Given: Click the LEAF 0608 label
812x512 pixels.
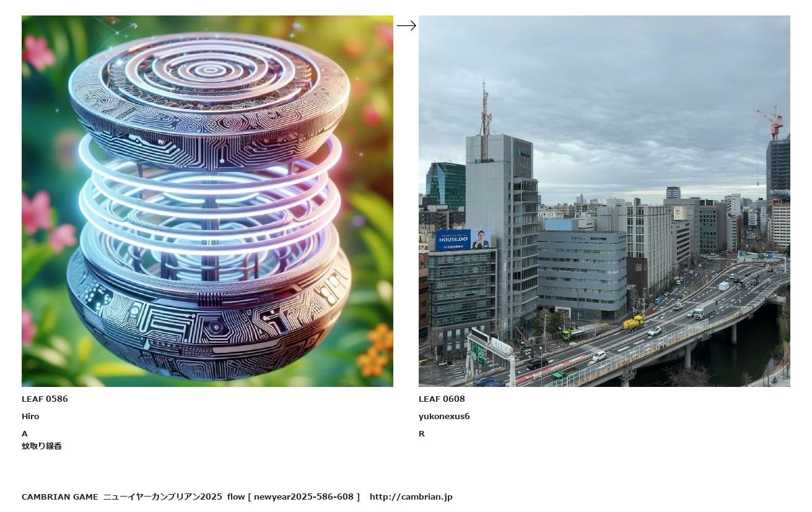Looking at the screenshot, I should click(442, 399).
